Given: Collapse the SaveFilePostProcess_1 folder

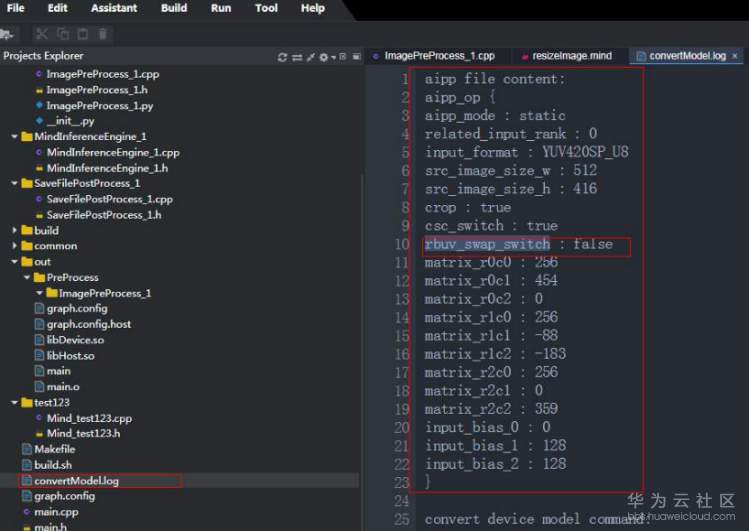Looking at the screenshot, I should 14,183.
